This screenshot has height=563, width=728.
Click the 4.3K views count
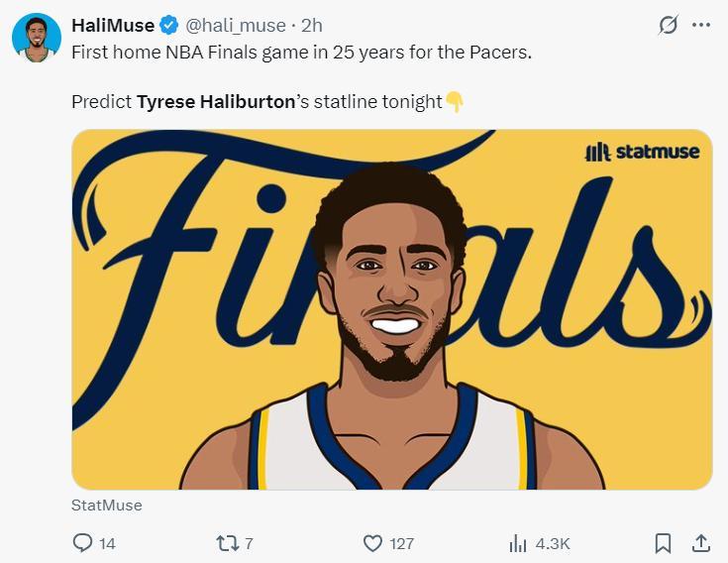[553, 543]
